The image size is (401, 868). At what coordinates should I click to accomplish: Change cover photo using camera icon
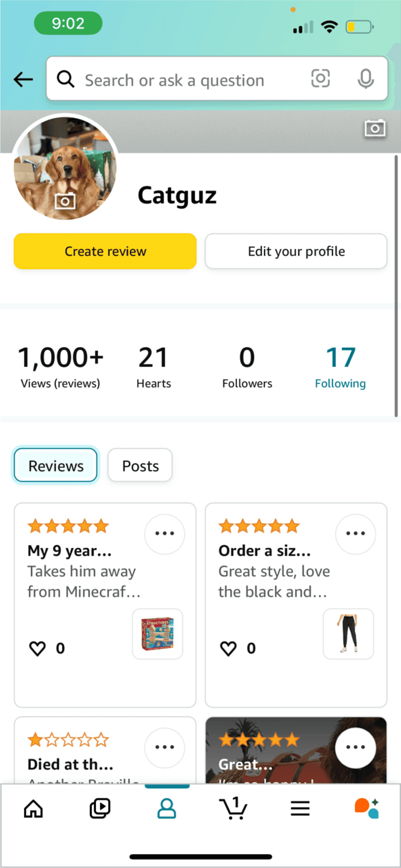[375, 129]
